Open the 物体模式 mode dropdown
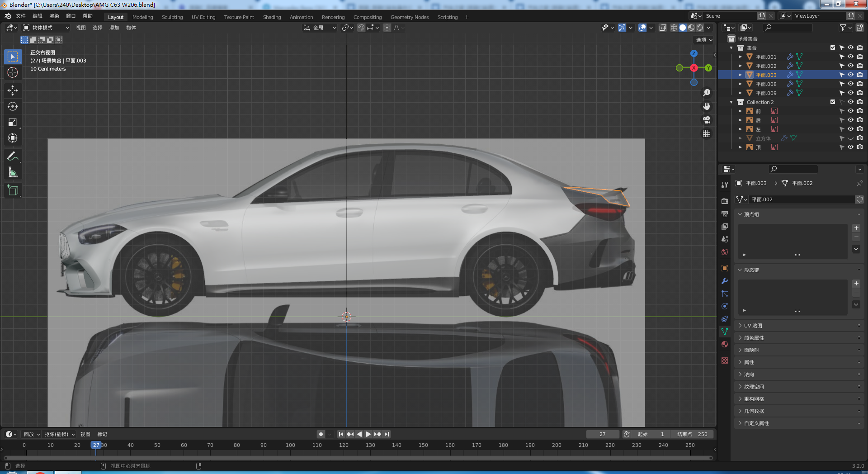 point(46,28)
